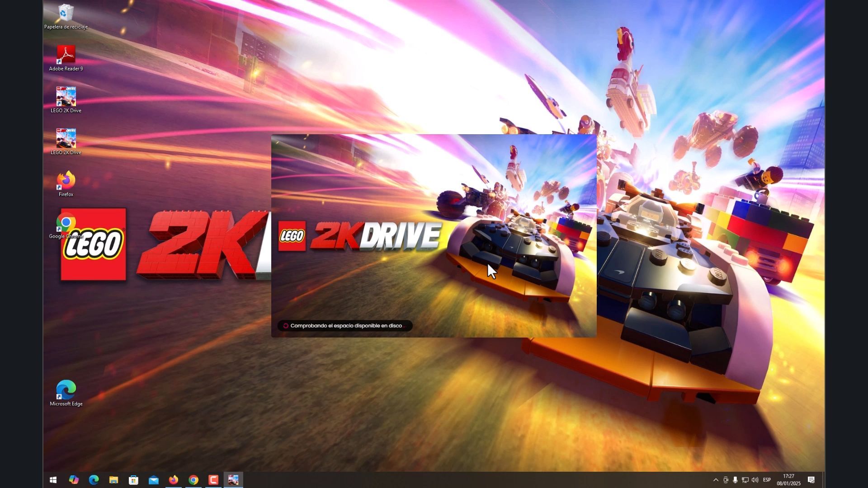
Task: Launch Copilot from the taskbar
Action: (74, 480)
